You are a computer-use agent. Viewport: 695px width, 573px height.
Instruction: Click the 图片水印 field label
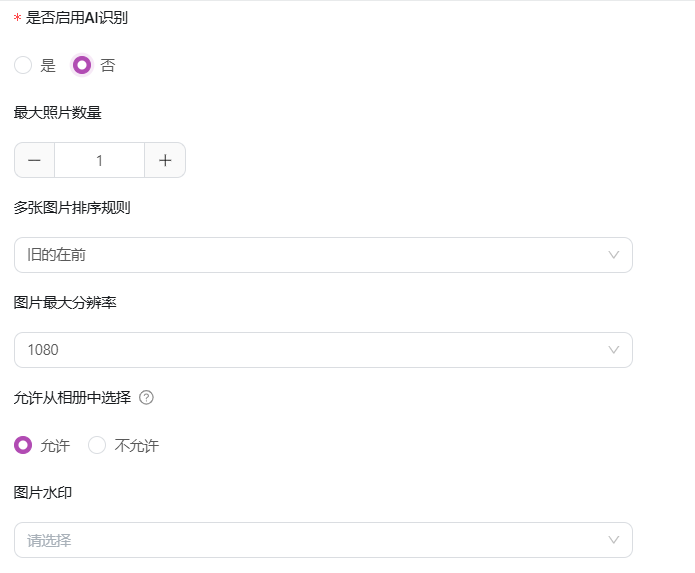pyautogui.click(x=43, y=492)
